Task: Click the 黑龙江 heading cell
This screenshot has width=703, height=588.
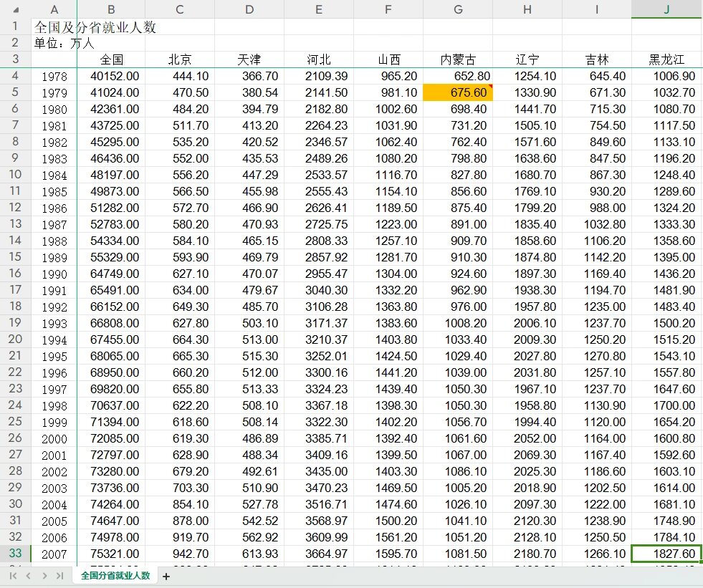Action: pos(666,59)
